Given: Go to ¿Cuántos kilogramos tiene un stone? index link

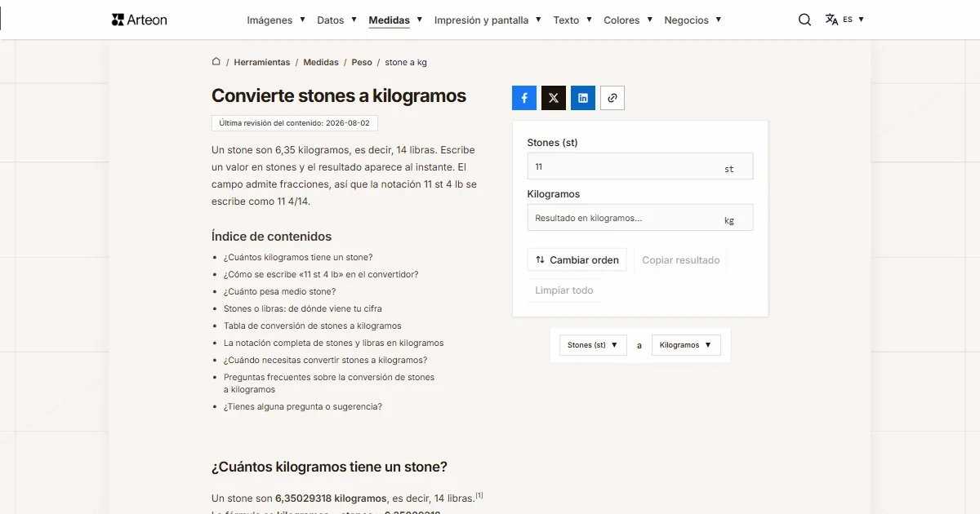Looking at the screenshot, I should 298,257.
